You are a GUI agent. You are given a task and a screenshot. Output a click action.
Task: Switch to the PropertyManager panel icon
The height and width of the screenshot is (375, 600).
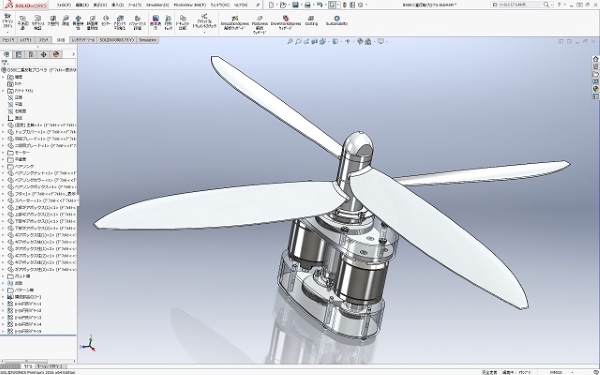pyautogui.click(x=18, y=54)
